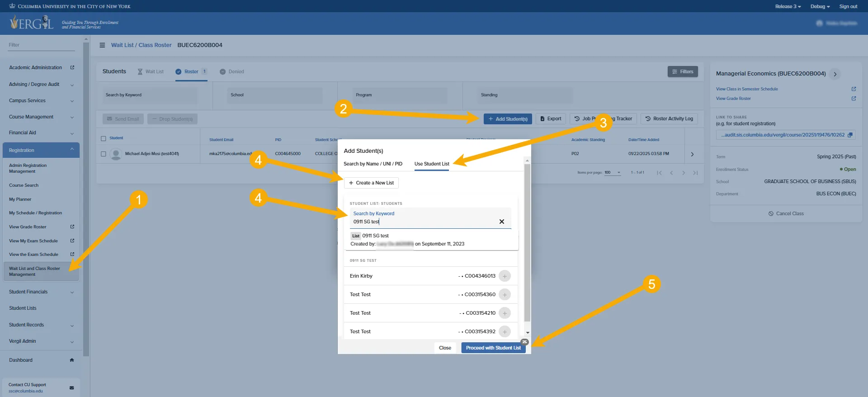The image size is (868, 397).
Task: Click Create a New List button
Action: [371, 183]
